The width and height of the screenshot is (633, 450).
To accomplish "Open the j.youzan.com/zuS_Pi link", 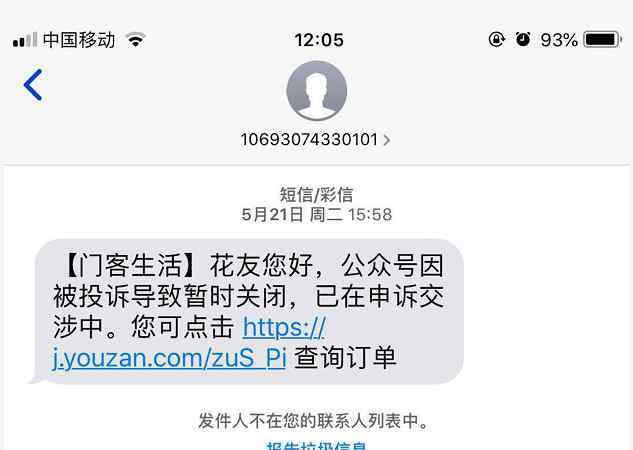I will [170, 358].
